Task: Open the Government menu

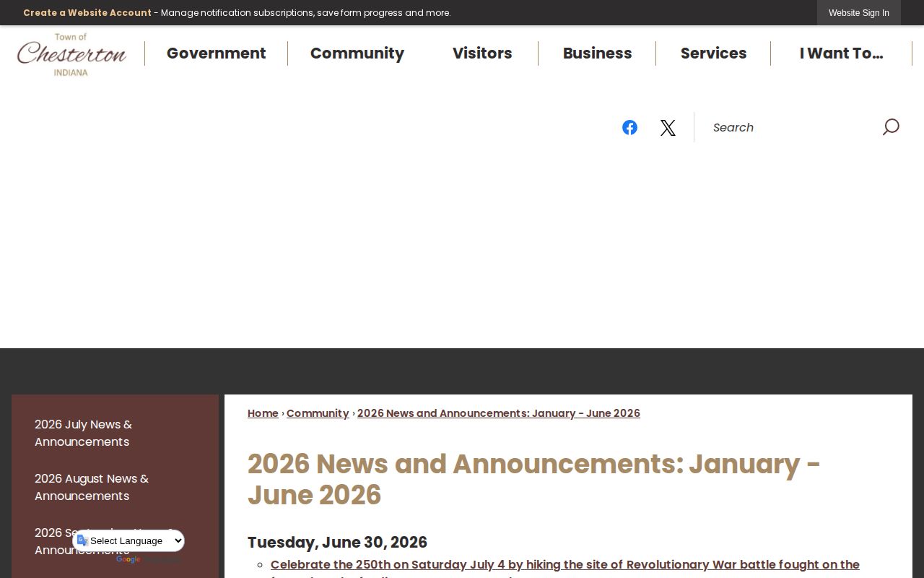Action: [216, 53]
